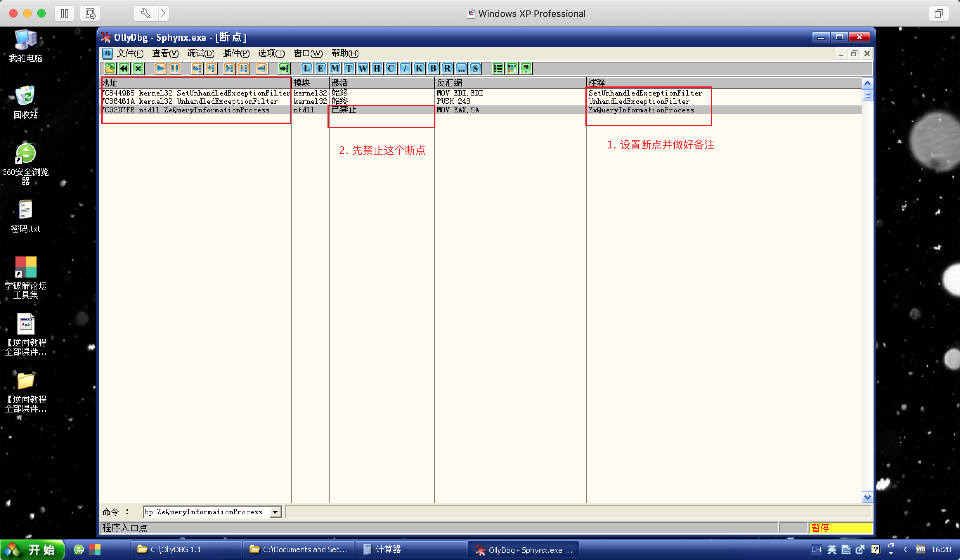Expand the command history dropdown arrow
960x560 pixels.
pos(275,512)
